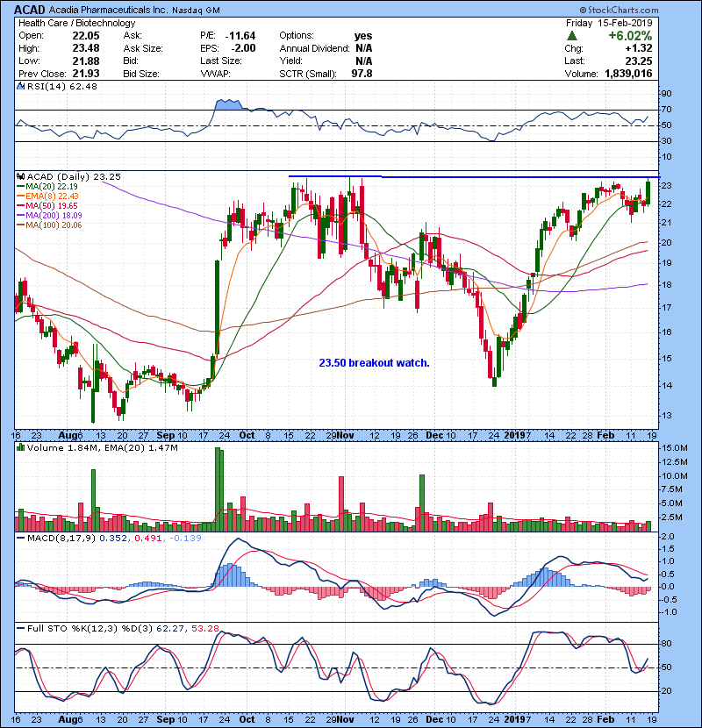702x728 pixels.
Task: Click the last green candlestick on Feb 15
Action: pyautogui.click(x=648, y=192)
